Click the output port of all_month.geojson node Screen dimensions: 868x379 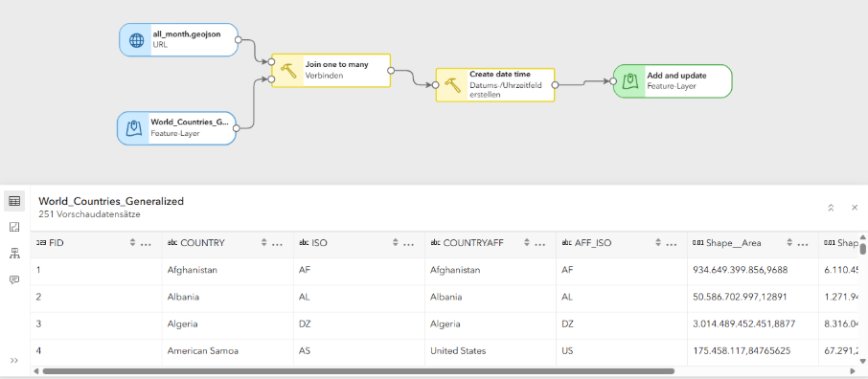tap(238, 40)
